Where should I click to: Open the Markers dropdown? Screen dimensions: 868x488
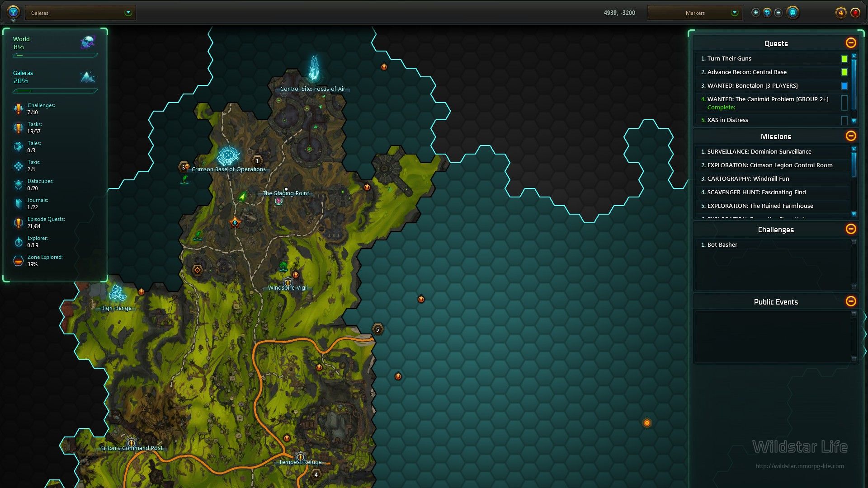(x=695, y=13)
